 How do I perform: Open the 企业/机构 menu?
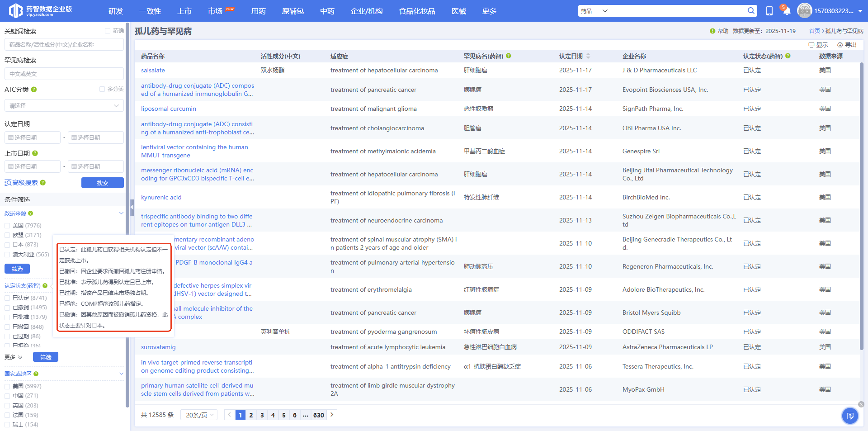(x=367, y=11)
